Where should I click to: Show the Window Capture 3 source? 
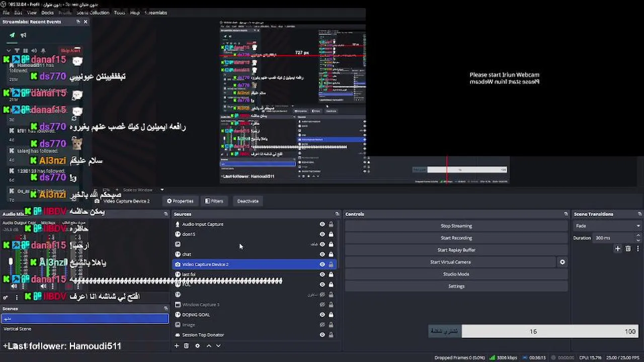(323, 305)
